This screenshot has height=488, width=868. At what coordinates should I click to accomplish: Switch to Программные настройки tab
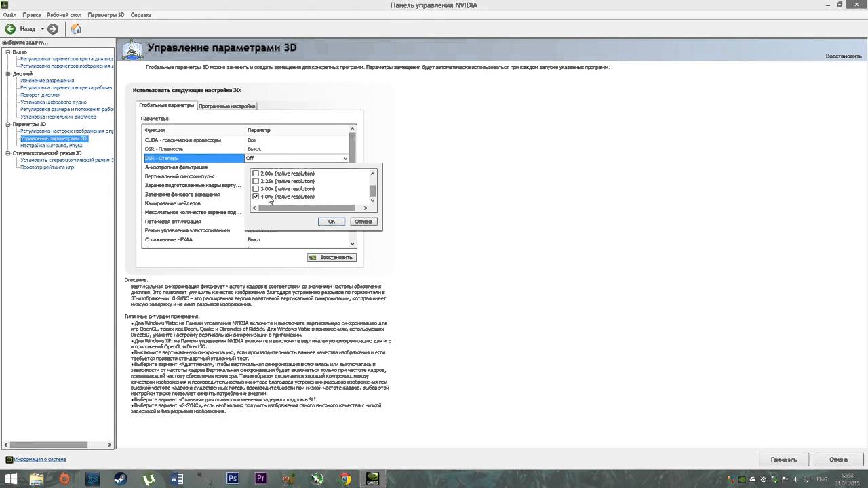[227, 106]
